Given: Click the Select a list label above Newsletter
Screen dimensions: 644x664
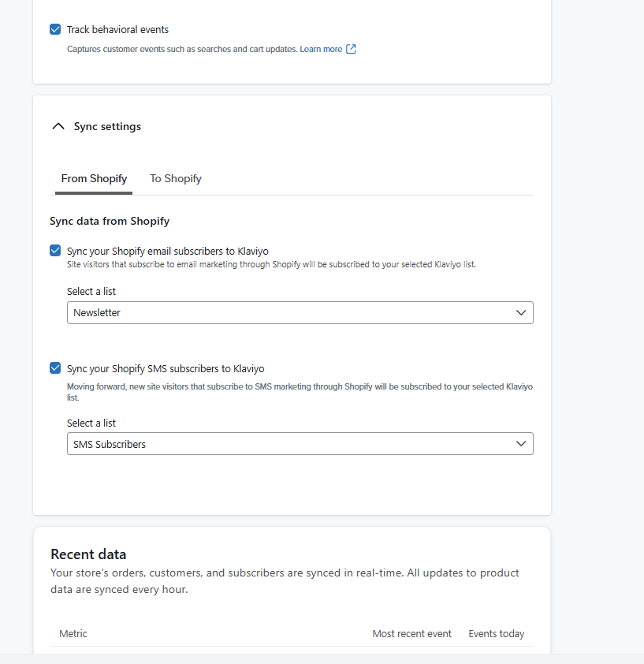Looking at the screenshot, I should point(91,291).
